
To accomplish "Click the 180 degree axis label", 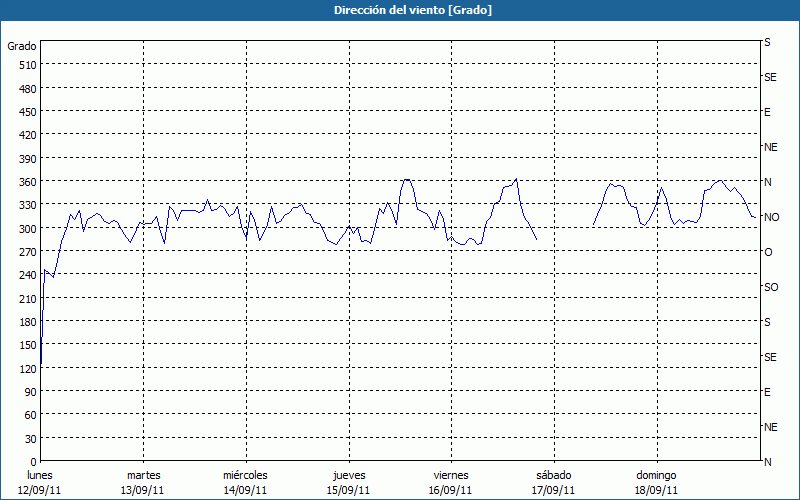I will [27, 322].
